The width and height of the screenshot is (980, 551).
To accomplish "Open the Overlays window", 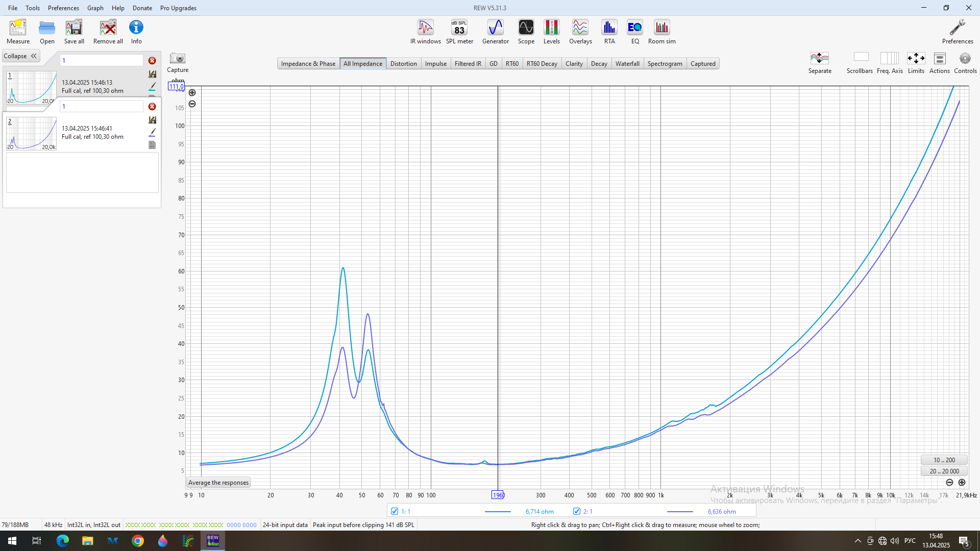I will point(580,32).
